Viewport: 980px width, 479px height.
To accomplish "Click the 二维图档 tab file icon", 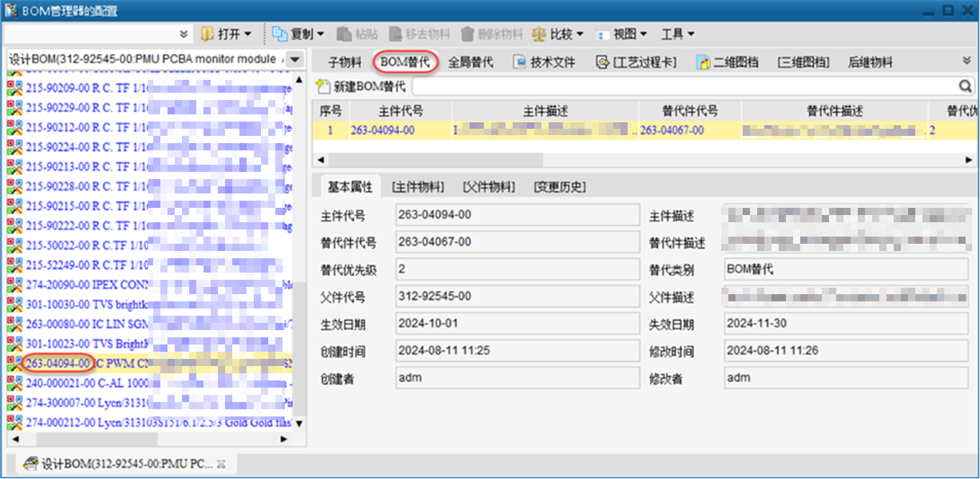I will coord(703,63).
